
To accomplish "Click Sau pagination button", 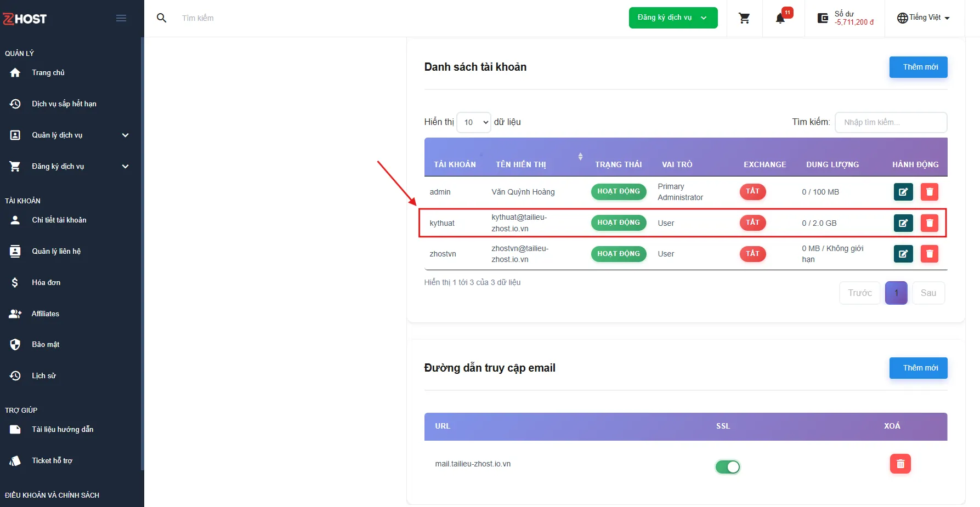I will pyautogui.click(x=928, y=293).
